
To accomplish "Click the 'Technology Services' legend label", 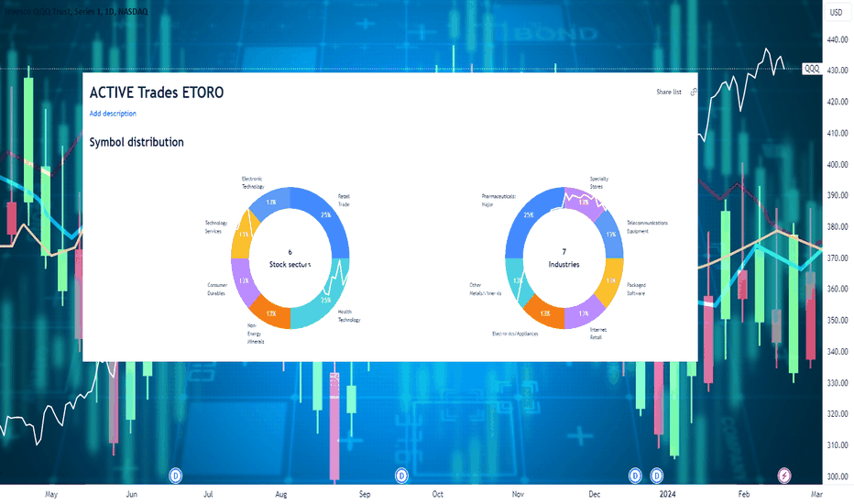I will (215, 226).
